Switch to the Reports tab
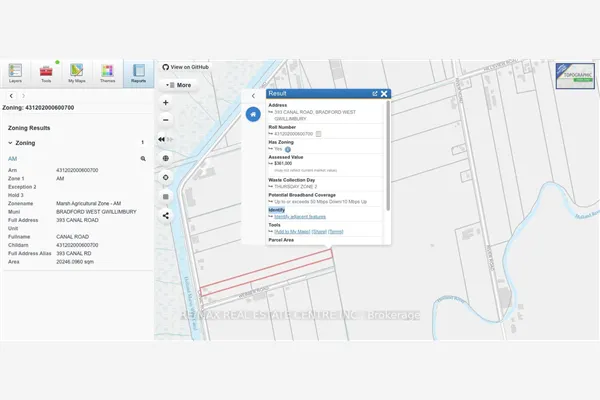This screenshot has height=400, width=600. (x=139, y=73)
